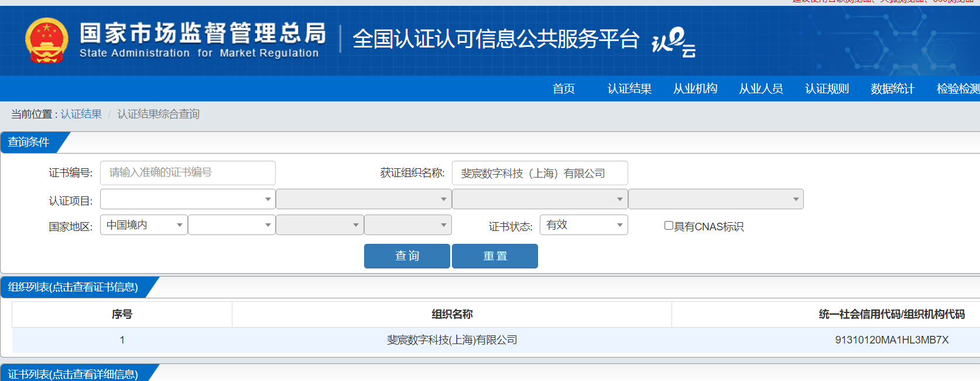Expand the fourth 认证项目 dropdown
Screen dimensions: 980x381
pos(716,199)
